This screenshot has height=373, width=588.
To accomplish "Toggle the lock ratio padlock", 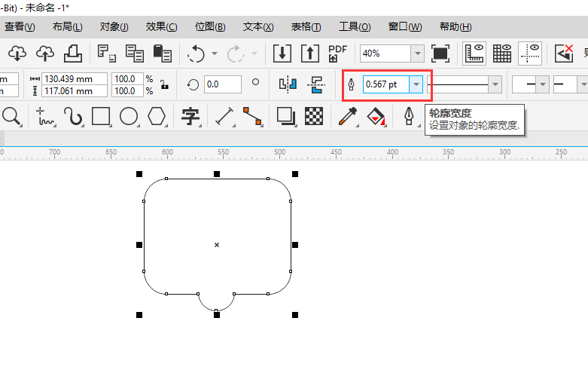I will click(x=164, y=84).
